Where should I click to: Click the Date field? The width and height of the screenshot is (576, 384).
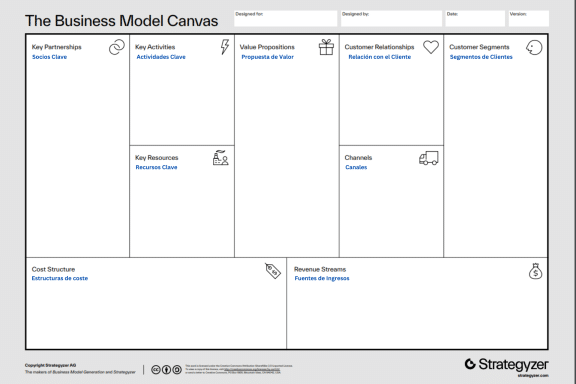tap(475, 18)
